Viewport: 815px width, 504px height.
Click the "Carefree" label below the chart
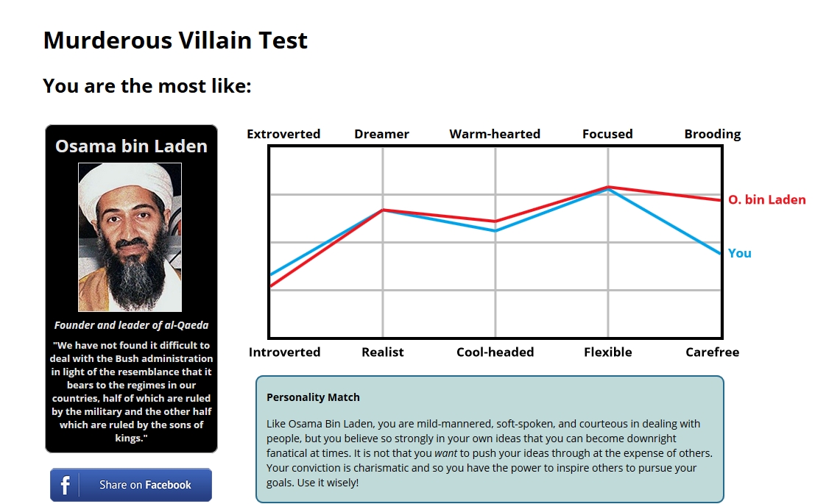[x=712, y=352]
